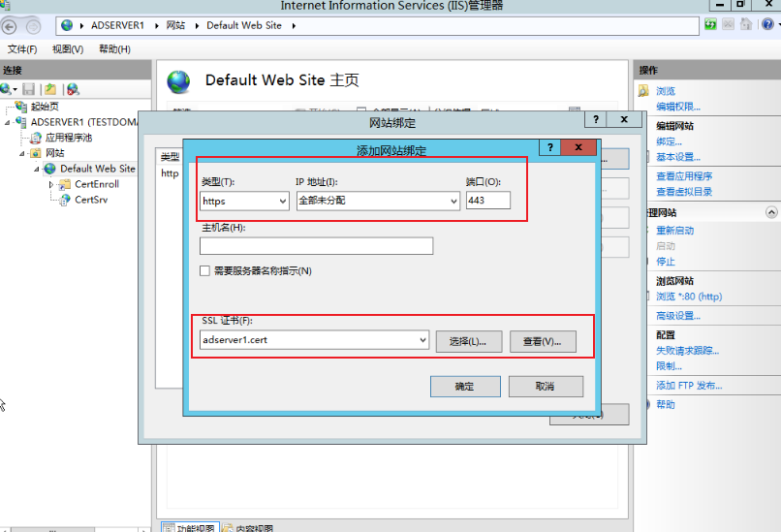Image resolution: width=781 pixels, height=532 pixels.
Task: Click the 基本设置... link
Action: [x=678, y=157]
